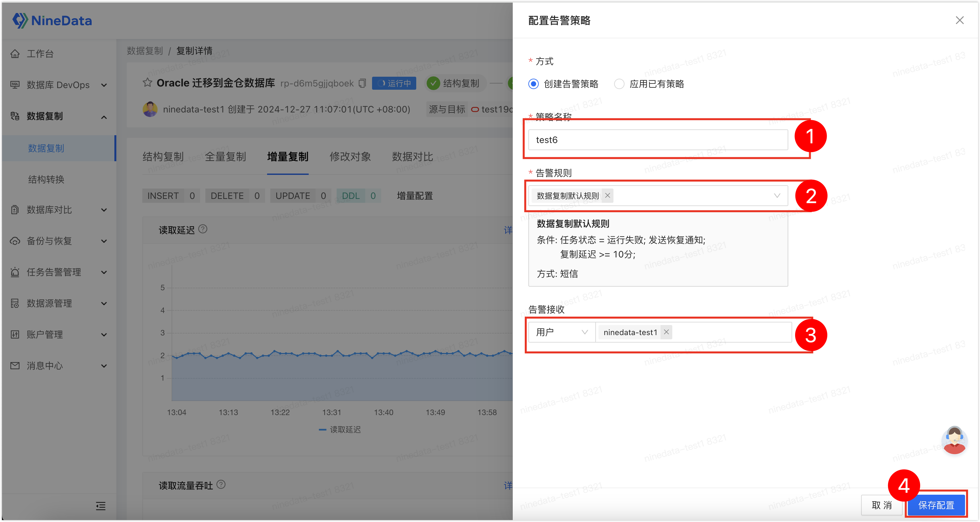Image resolution: width=980 pixels, height=522 pixels.
Task: Click the green 结构复制 check icon
Action: click(x=433, y=83)
